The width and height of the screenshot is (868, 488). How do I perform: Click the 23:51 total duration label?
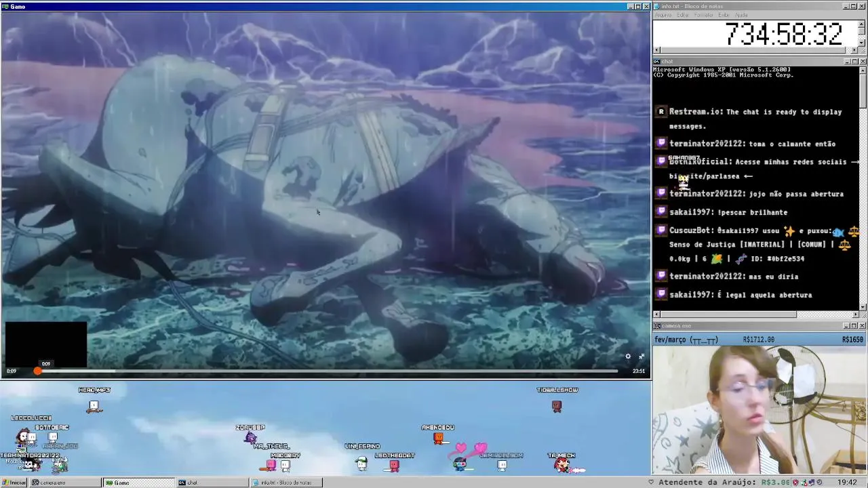639,371
